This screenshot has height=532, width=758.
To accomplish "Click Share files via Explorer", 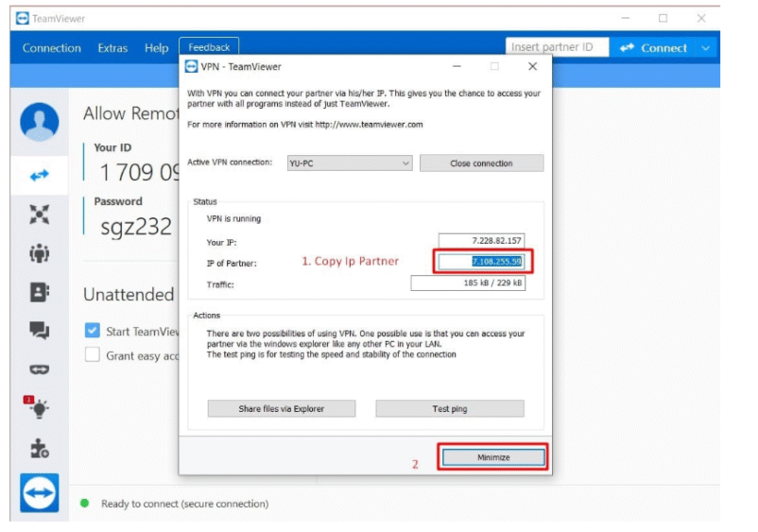I will [x=282, y=409].
